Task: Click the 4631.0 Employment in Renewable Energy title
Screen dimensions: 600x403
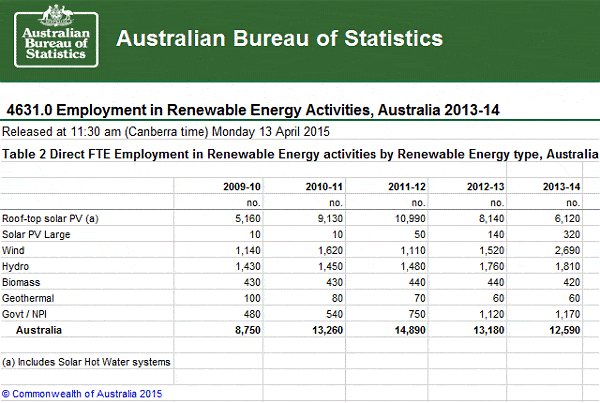Action: pos(253,110)
